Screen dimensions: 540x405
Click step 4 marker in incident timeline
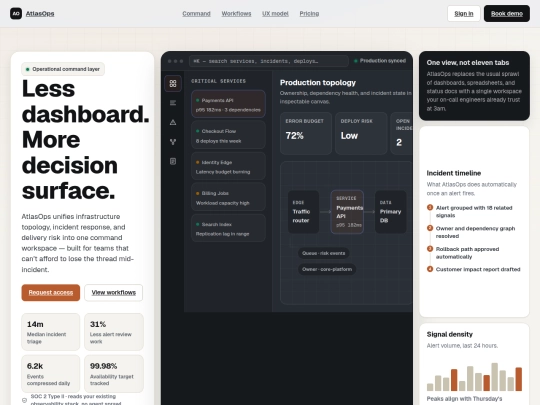pos(430,269)
